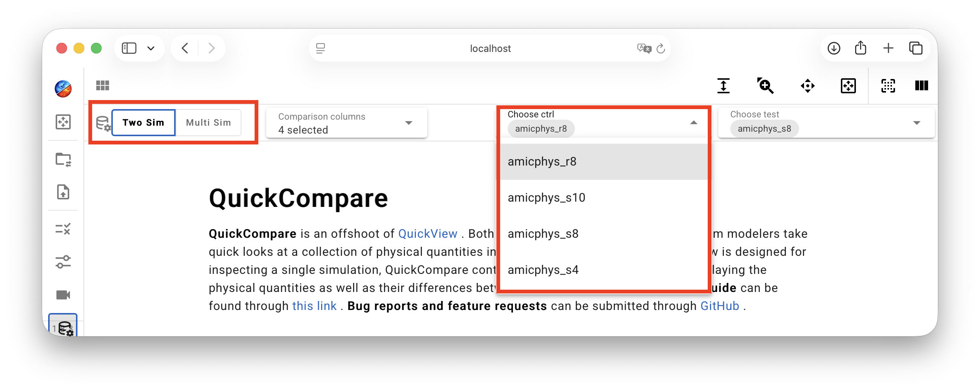Open the grid layout icon in toolbar
Image resolution: width=980 pixels, height=392 pixels.
pyautogui.click(x=103, y=86)
